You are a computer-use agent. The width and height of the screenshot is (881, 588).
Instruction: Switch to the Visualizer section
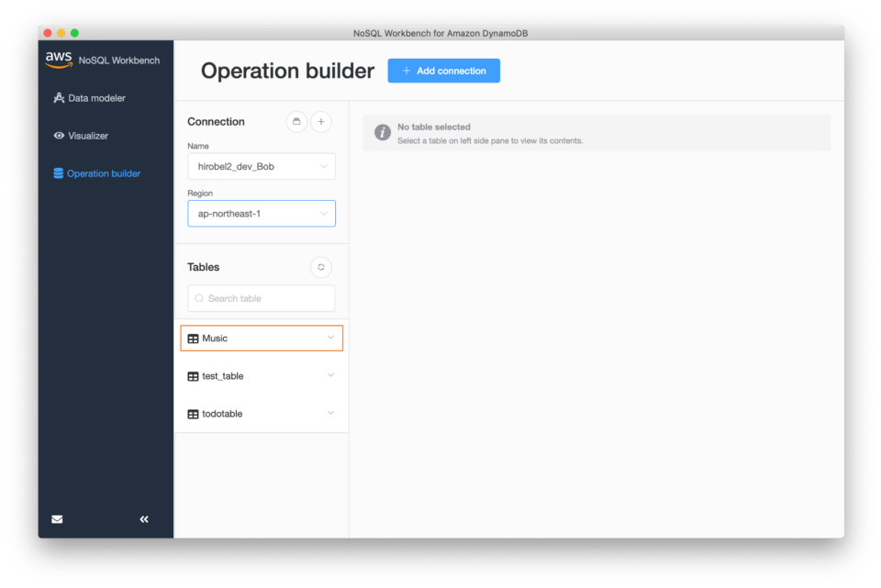[x=86, y=135]
